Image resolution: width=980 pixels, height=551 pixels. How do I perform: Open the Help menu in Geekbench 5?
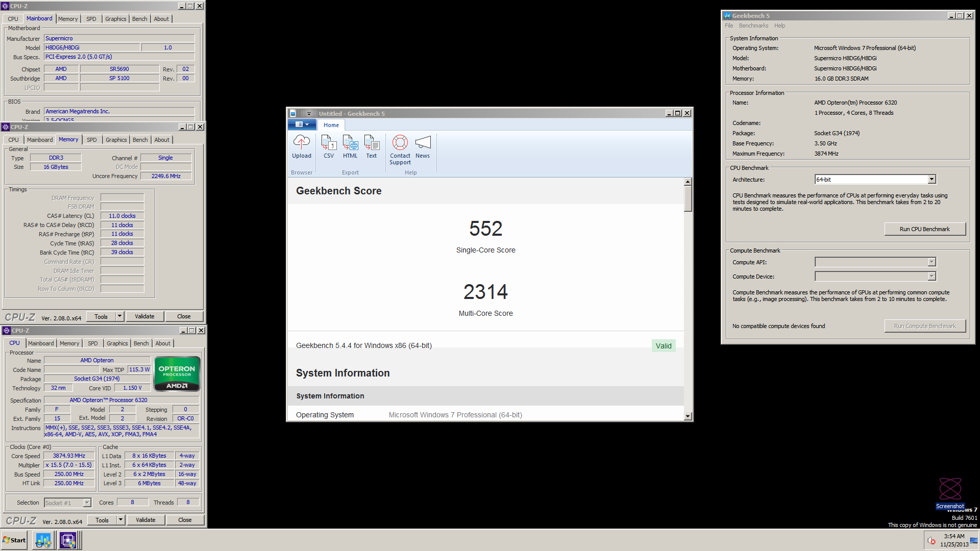(779, 26)
